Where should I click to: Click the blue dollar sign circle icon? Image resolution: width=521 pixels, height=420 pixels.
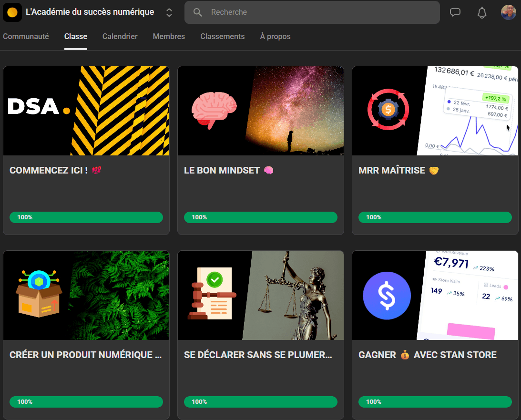pos(387,296)
